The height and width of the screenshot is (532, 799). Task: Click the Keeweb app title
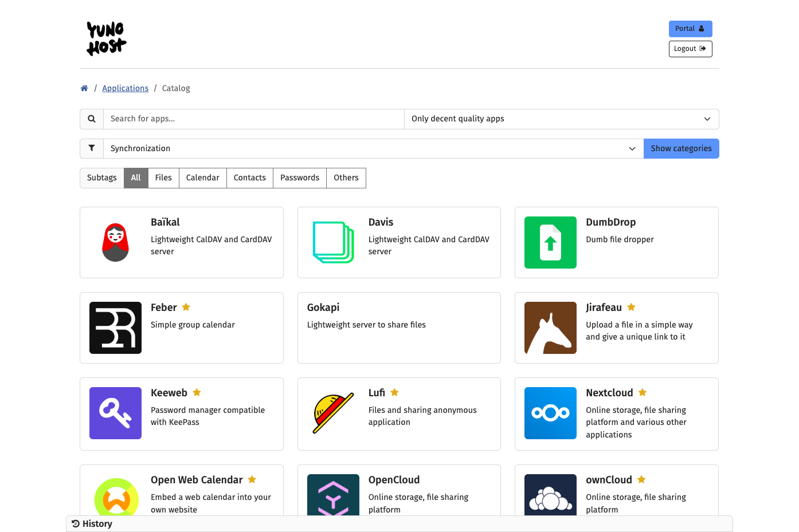[x=169, y=393]
